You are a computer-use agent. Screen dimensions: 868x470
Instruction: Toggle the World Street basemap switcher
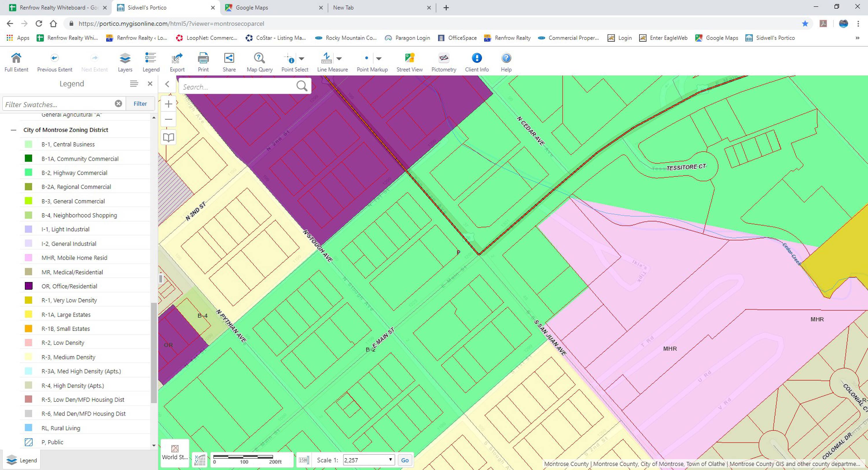click(175, 452)
